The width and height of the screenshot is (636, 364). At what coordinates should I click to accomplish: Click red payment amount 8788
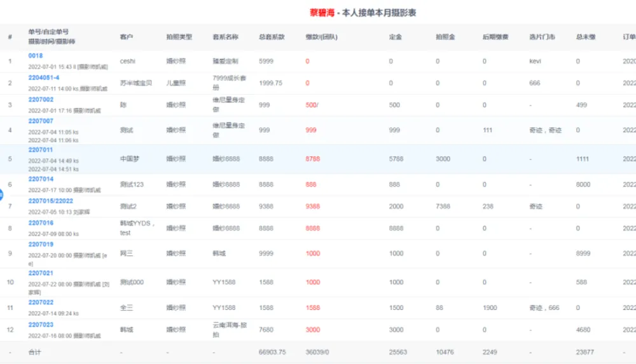[312, 159]
